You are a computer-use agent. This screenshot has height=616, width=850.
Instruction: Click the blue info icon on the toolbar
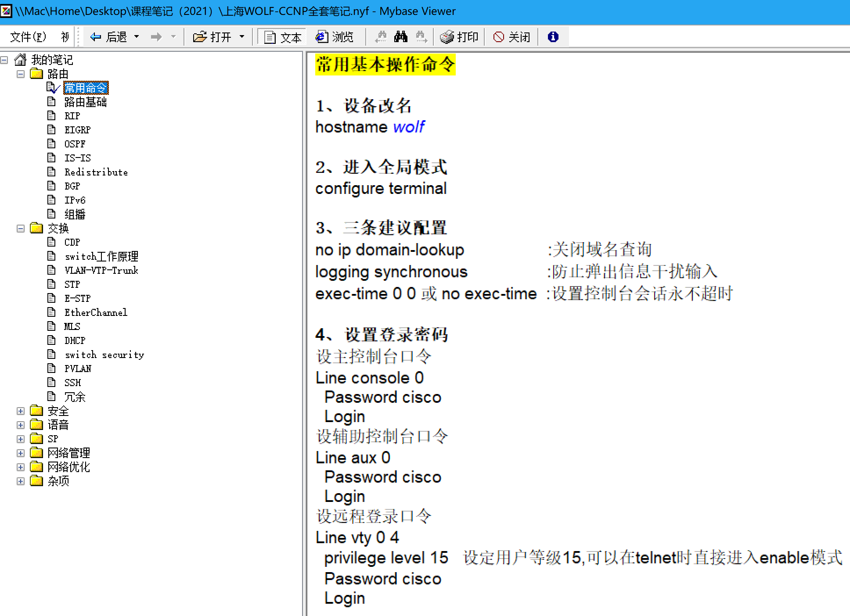pos(553,37)
